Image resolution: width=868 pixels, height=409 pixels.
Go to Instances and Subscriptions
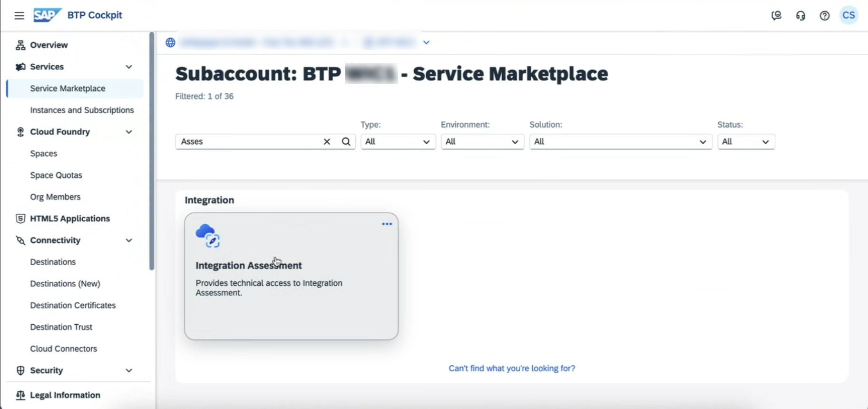(x=82, y=110)
